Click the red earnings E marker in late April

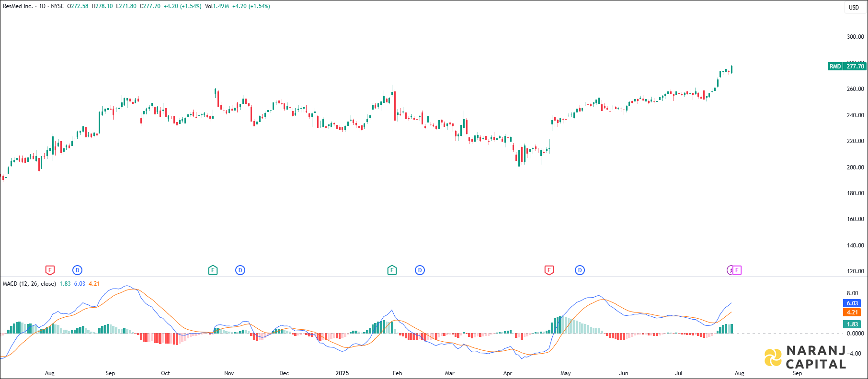[549, 270]
